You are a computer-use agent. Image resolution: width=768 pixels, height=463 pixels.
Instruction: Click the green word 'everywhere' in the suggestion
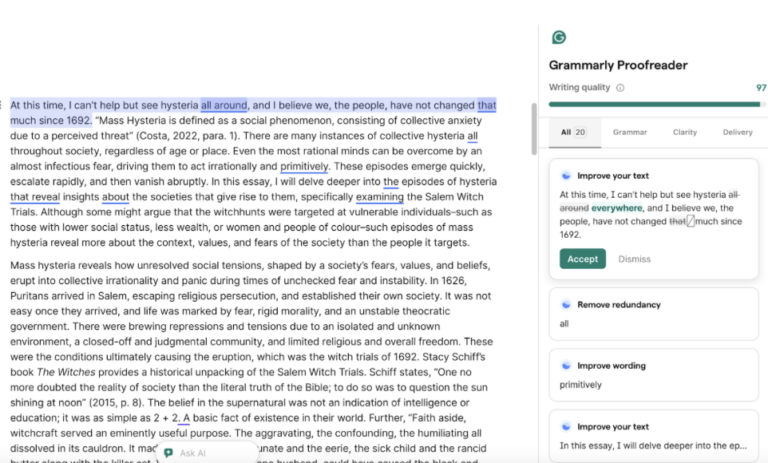[x=617, y=208]
